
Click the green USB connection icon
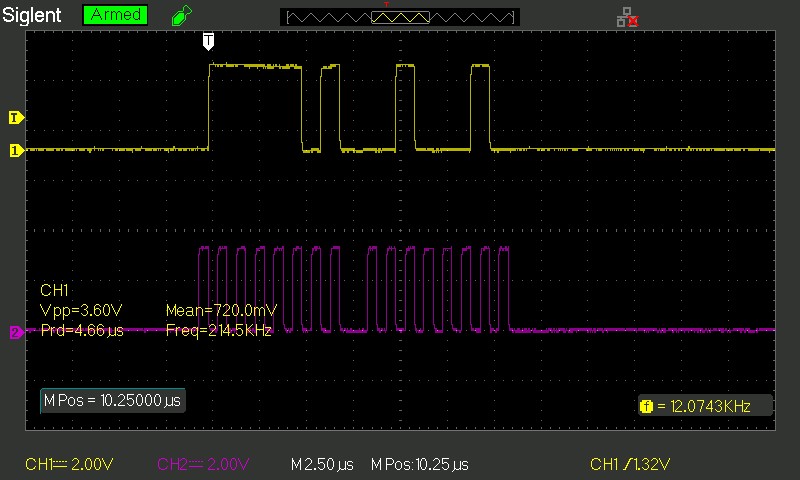pos(180,16)
